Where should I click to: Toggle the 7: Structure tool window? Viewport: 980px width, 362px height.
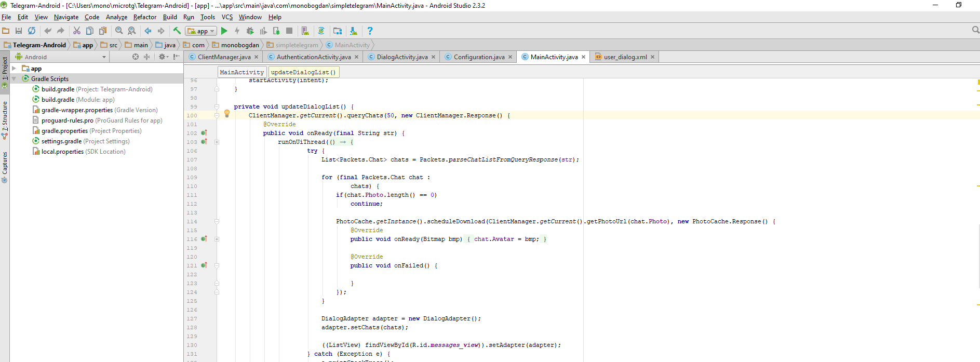(5, 120)
